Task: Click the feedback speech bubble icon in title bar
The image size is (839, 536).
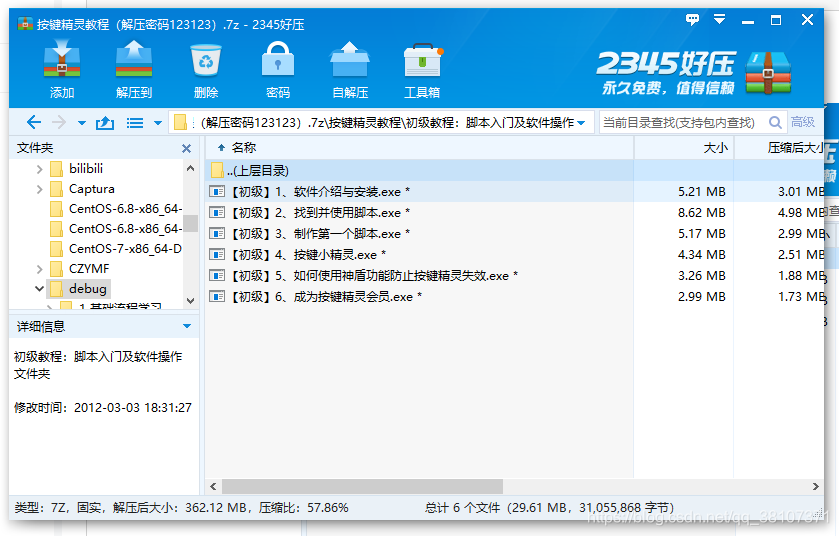Action: coord(692,20)
